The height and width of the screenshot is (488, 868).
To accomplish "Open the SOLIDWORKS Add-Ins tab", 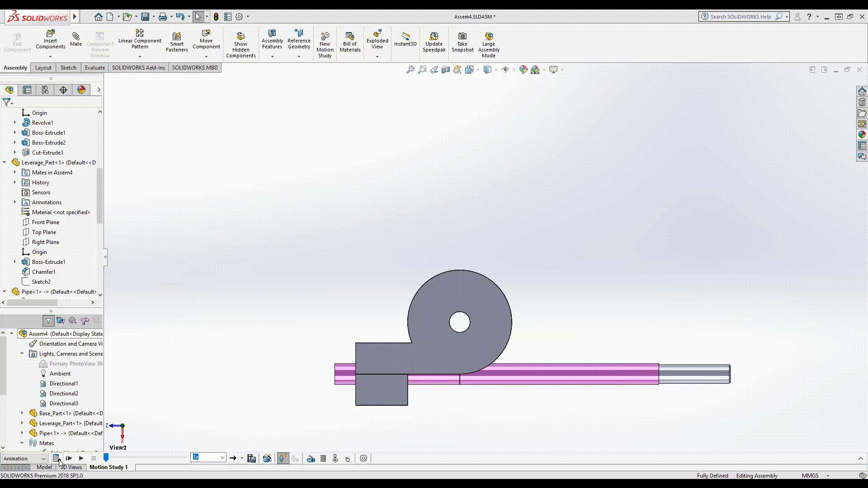I will tap(138, 67).
